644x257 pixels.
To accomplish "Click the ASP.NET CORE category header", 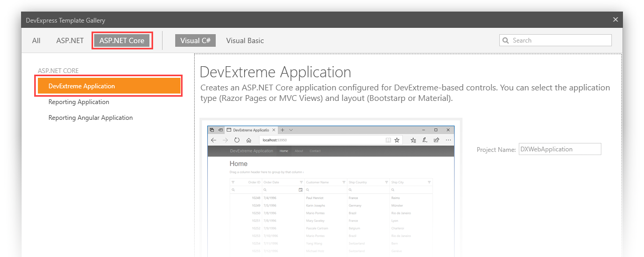I will click(x=58, y=70).
